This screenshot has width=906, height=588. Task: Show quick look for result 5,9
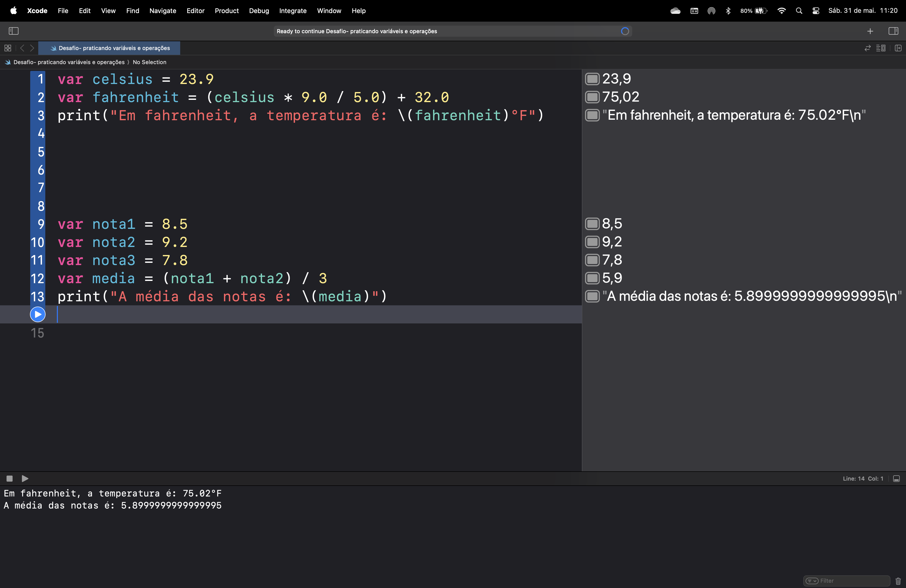pos(592,278)
